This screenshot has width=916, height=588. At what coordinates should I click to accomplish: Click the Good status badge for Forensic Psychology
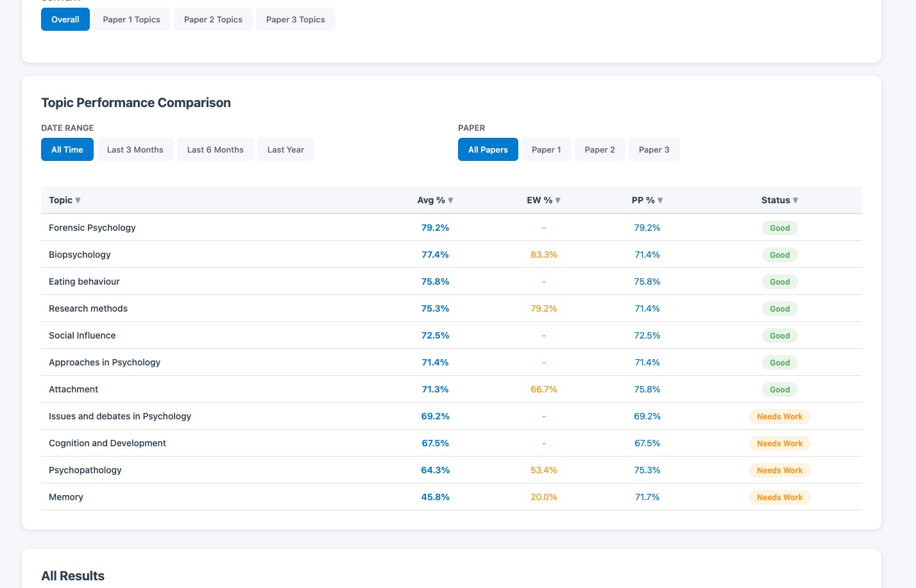point(779,228)
